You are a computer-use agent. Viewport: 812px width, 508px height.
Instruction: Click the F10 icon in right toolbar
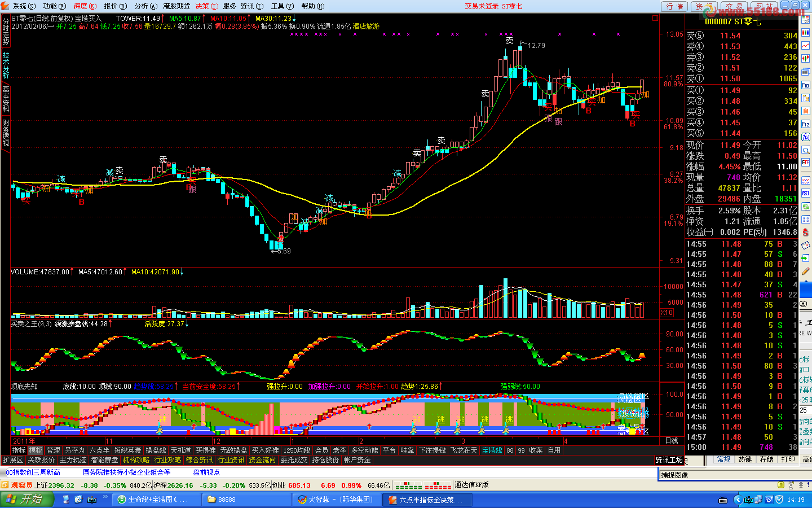806,85
